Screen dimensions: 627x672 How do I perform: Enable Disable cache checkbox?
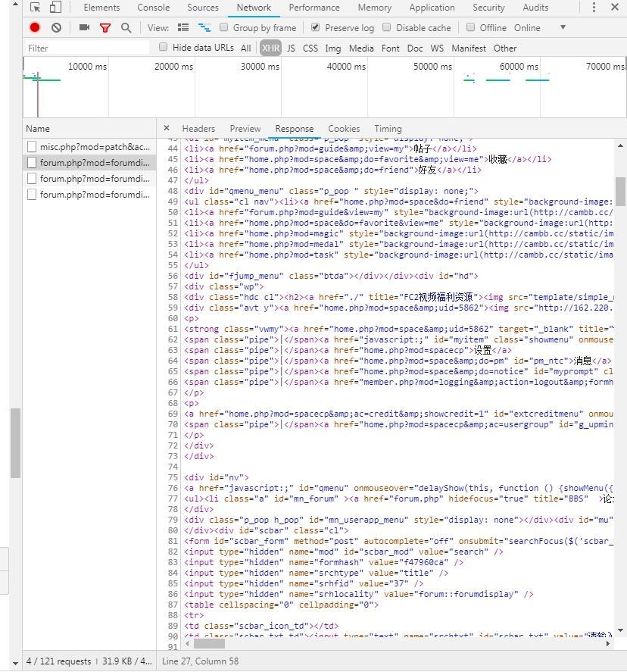386,27
